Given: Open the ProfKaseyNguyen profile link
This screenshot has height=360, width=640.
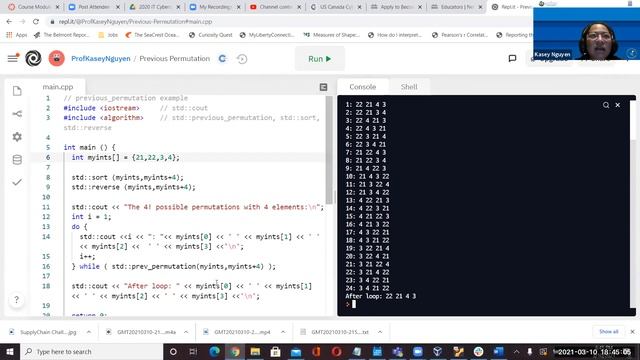Looking at the screenshot, I should pyautogui.click(x=100, y=58).
